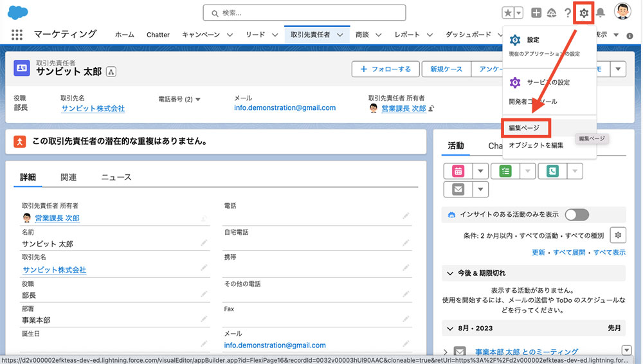
Task: Switch to the ニュース tab
Action: coord(116,177)
